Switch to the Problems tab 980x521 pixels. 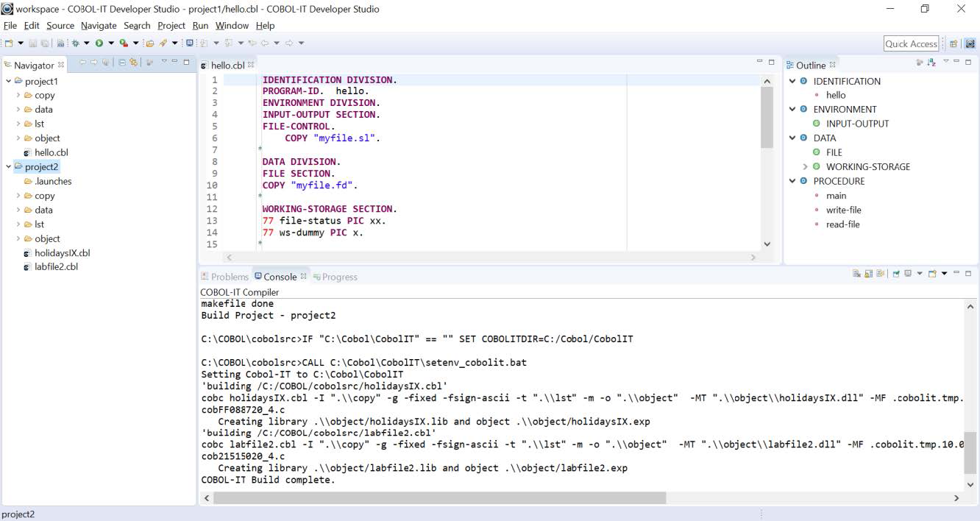click(x=224, y=277)
